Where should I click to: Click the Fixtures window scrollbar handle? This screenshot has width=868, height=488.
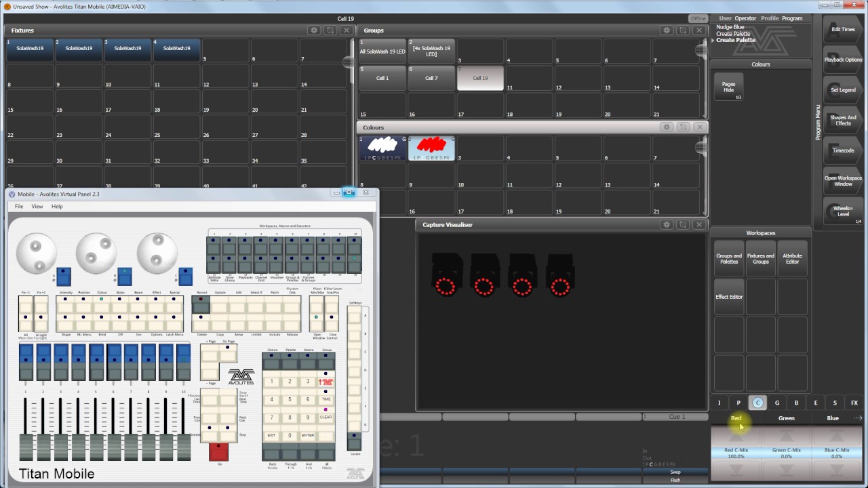point(349,63)
